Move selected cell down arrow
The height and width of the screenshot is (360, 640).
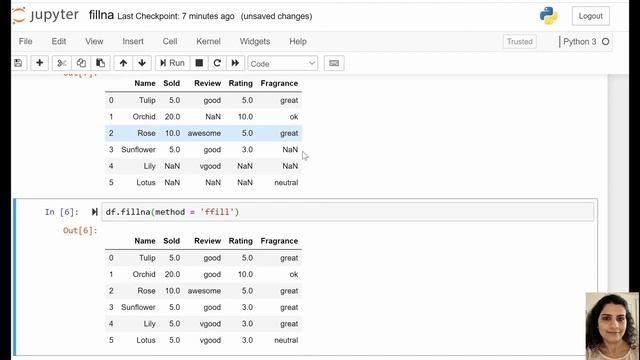click(x=142, y=63)
